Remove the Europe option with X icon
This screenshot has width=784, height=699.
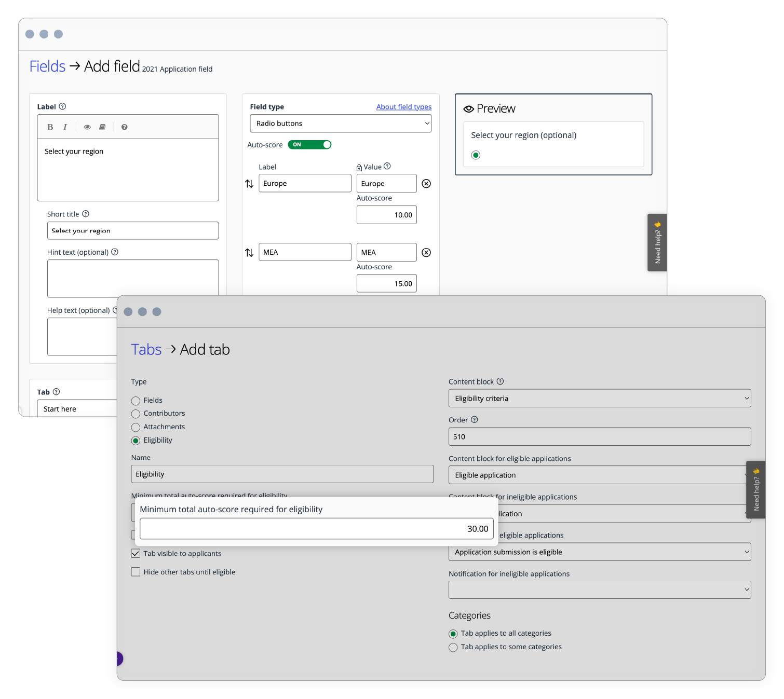click(x=426, y=184)
